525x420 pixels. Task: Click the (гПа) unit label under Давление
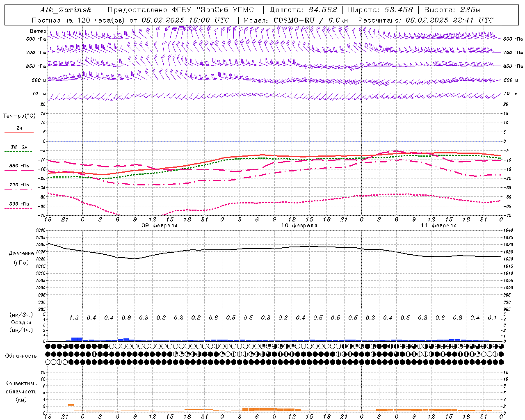click(x=21, y=263)
